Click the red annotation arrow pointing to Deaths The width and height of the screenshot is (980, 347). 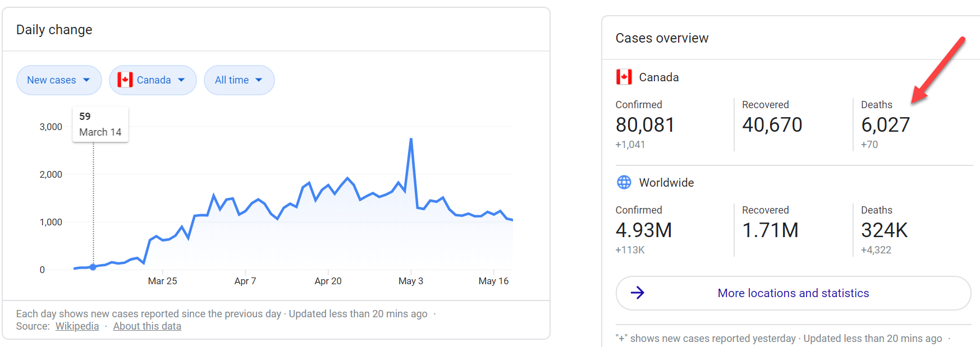pyautogui.click(x=940, y=70)
